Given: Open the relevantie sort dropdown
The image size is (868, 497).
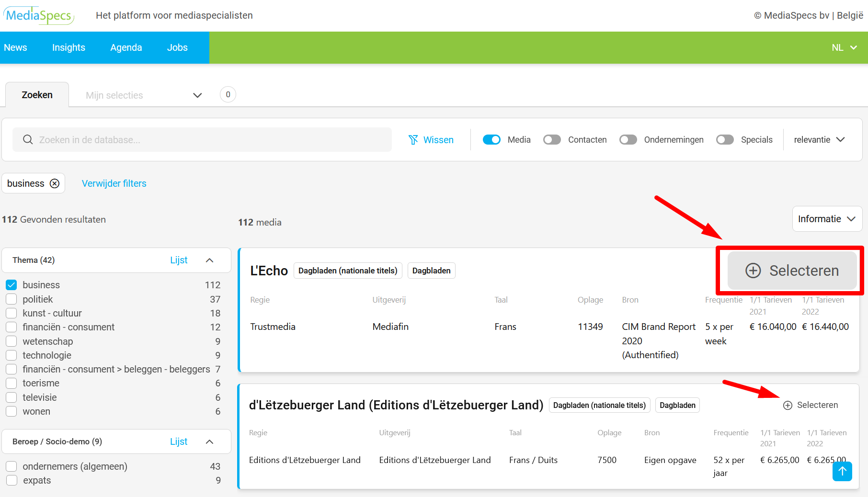Looking at the screenshot, I should coord(819,140).
